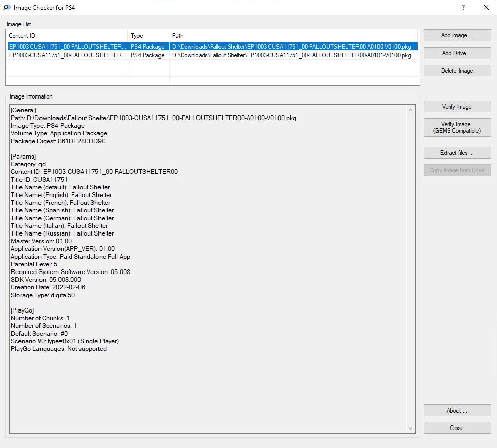Screen dimensions: 497x448
Task: Open the About dialog
Action: pyautogui.click(x=457, y=411)
